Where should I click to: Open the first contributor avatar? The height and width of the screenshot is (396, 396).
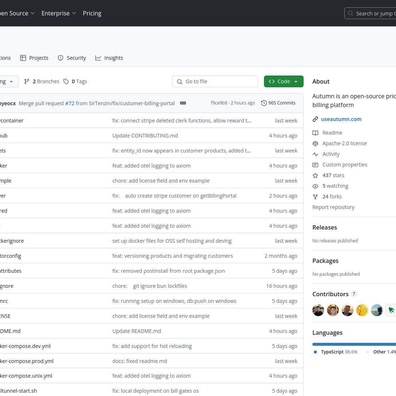pos(318,310)
